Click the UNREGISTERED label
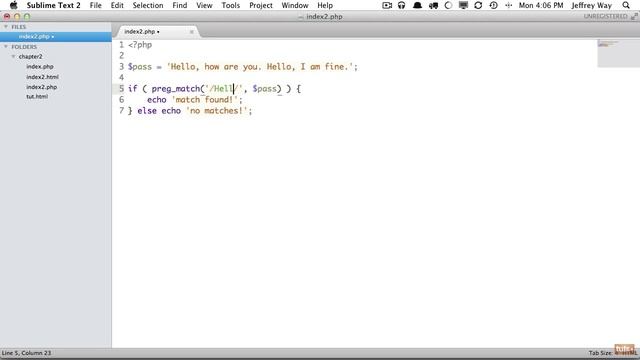Viewport: 640px width, 360px height. (x=605, y=16)
